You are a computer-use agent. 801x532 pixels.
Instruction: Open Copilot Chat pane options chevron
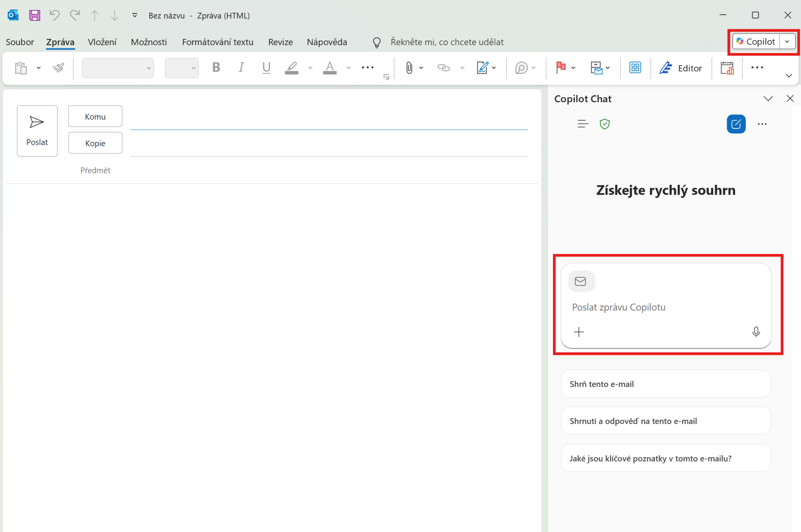[768, 98]
